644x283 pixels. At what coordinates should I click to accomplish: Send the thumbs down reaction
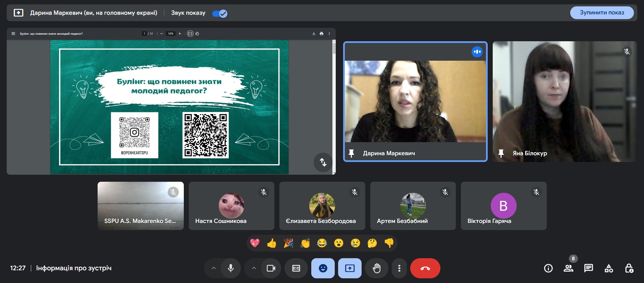[389, 243]
